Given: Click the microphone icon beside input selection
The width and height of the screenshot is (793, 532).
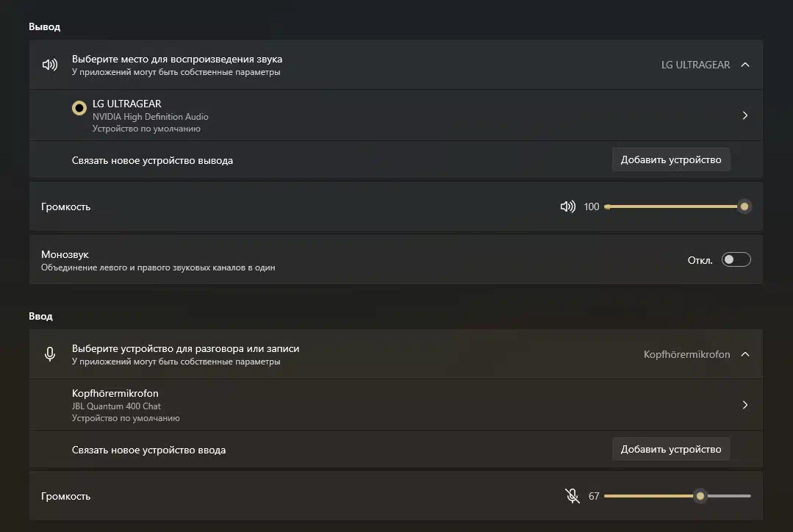Looking at the screenshot, I should coord(49,354).
